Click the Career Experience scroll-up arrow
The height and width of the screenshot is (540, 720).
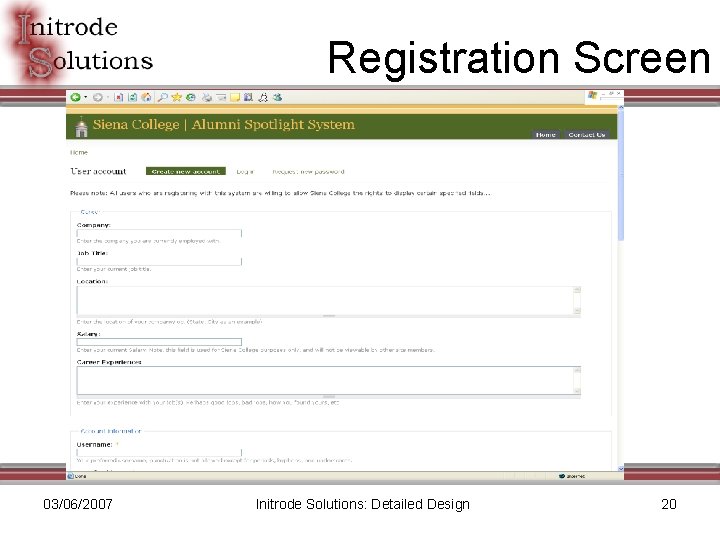click(x=577, y=370)
